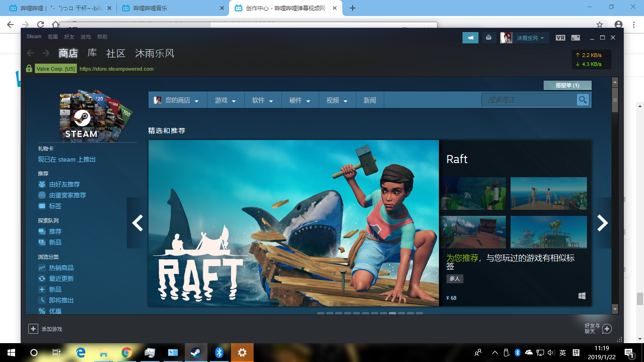
Task: Open the Windows Start menu
Action: tap(11, 353)
